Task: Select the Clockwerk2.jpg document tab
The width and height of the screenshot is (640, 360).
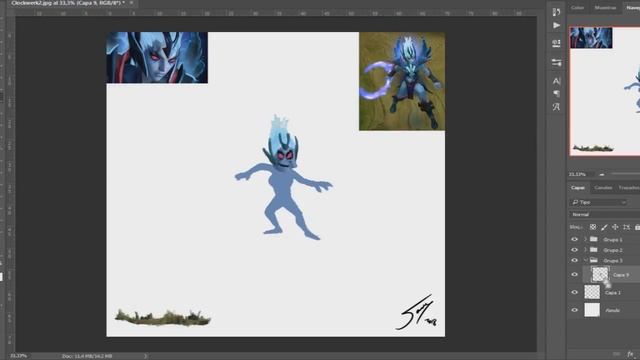Action: [x=68, y=3]
